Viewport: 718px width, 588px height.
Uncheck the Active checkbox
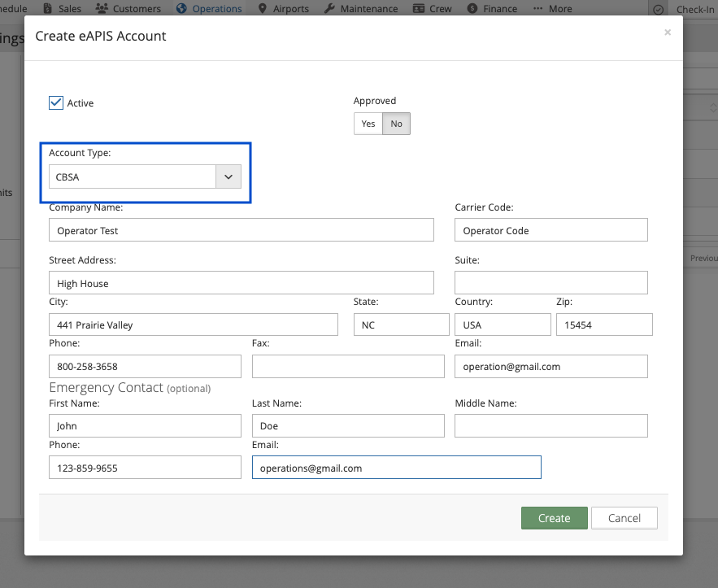click(x=56, y=103)
